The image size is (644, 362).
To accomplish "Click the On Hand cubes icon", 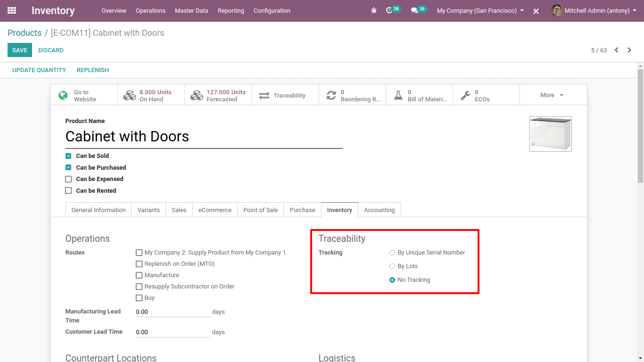I will point(129,95).
